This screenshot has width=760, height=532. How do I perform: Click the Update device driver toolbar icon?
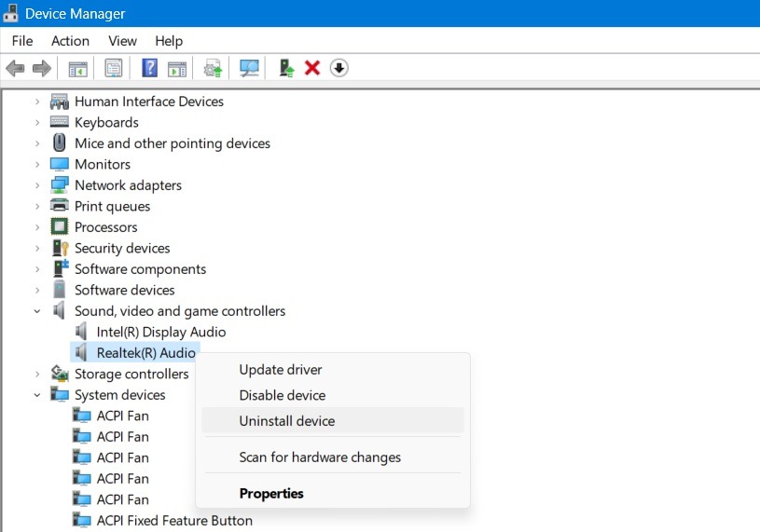[x=213, y=68]
